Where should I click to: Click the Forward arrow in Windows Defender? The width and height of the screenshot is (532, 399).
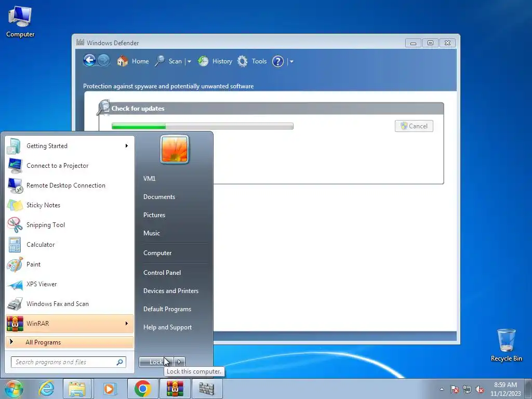[103, 61]
